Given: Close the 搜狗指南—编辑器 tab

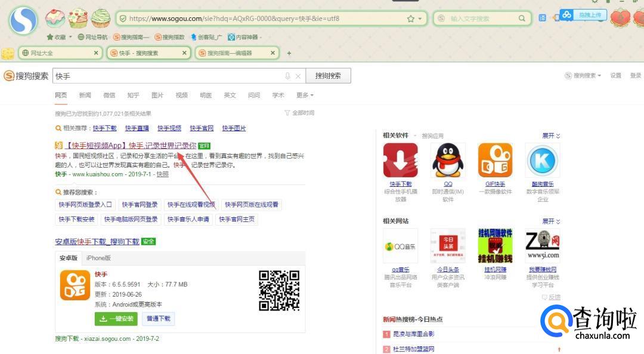Looking at the screenshot, I should pos(273,53).
